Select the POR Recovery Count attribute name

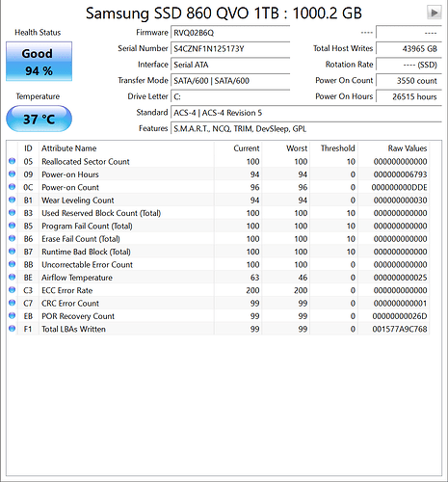pyautogui.click(x=78, y=316)
